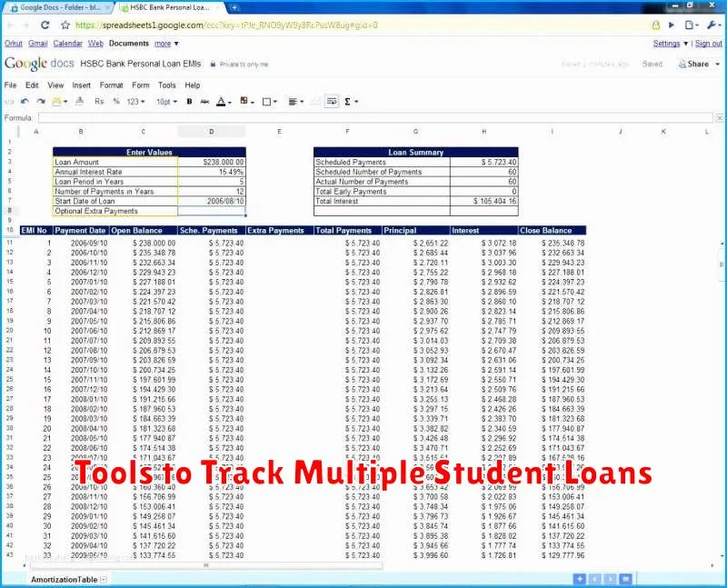The height and width of the screenshot is (588, 727).
Task: Click the cell background color icon
Action: 244,101
